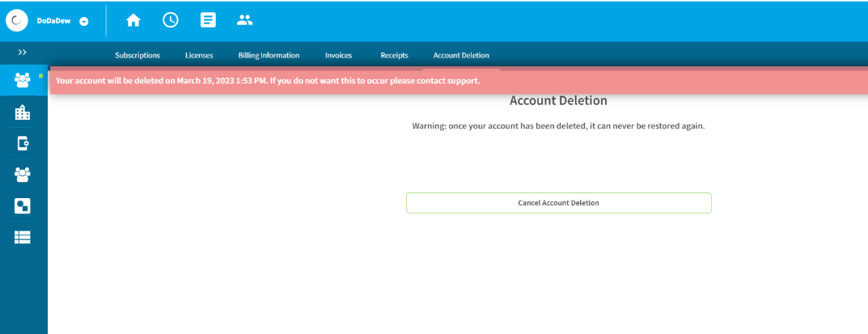
Task: Click the people icon in top bar
Action: click(x=244, y=20)
